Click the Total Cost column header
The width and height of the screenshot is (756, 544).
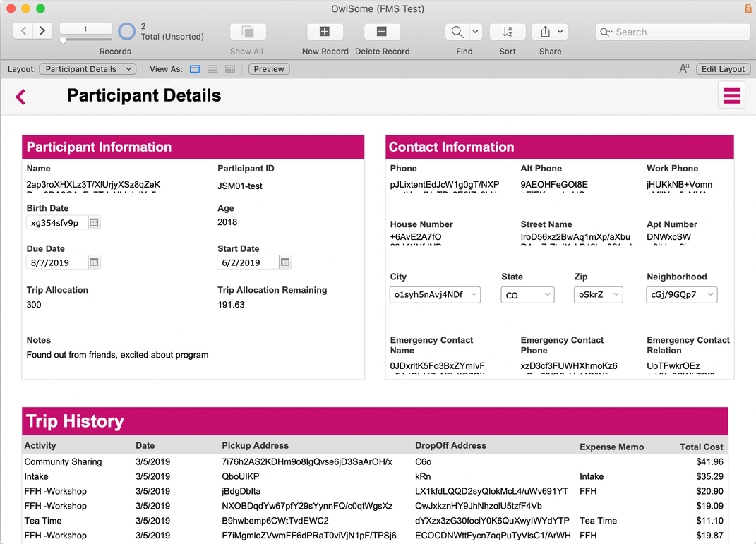click(x=702, y=447)
